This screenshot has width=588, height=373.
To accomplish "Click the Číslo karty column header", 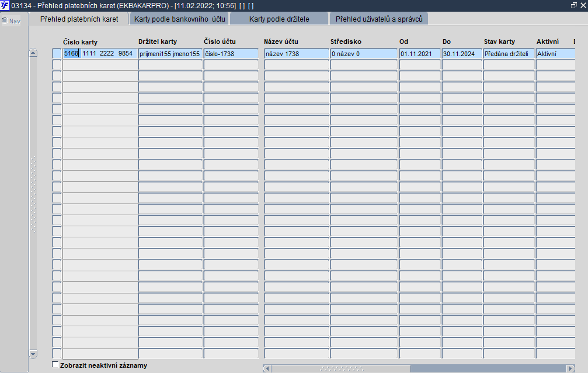I will point(80,42).
